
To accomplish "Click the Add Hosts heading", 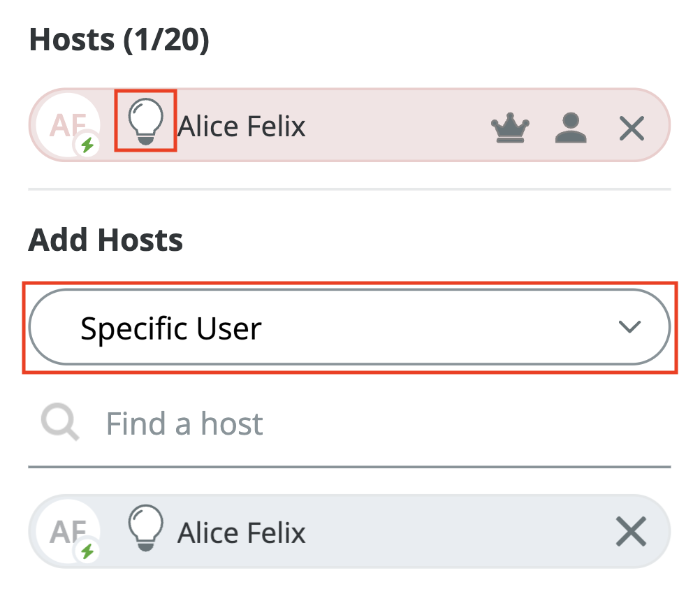I will click(105, 240).
